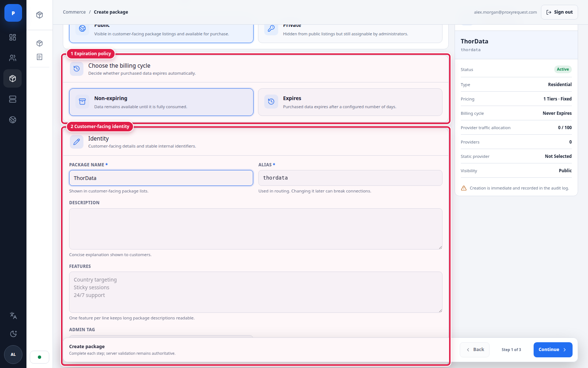Click the green status dot indicator
Image resolution: width=588 pixels, height=368 pixels.
[39, 357]
